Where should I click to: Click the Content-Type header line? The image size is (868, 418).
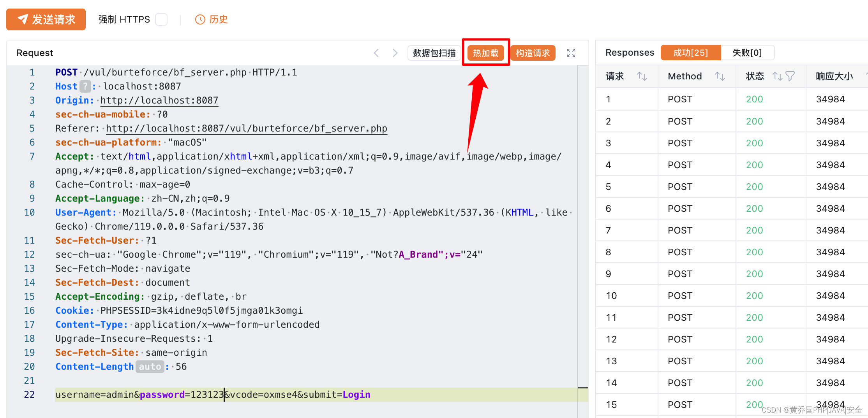click(x=187, y=325)
